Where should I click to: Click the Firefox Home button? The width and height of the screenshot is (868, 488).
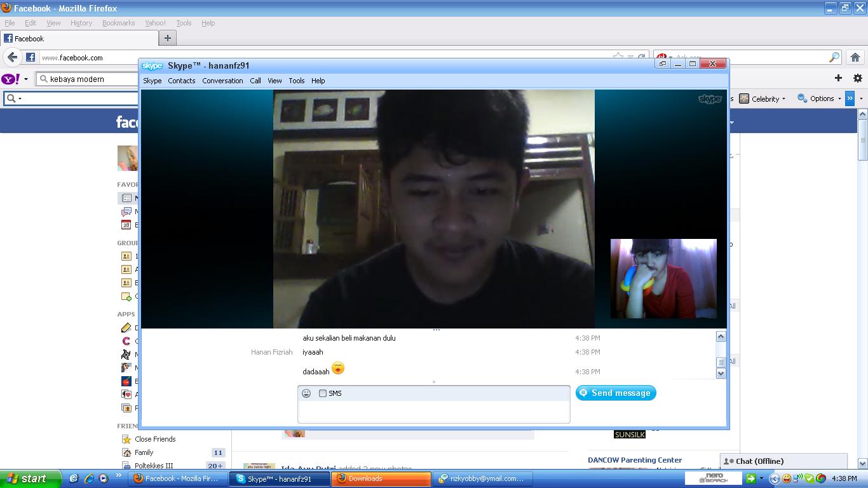[855, 57]
